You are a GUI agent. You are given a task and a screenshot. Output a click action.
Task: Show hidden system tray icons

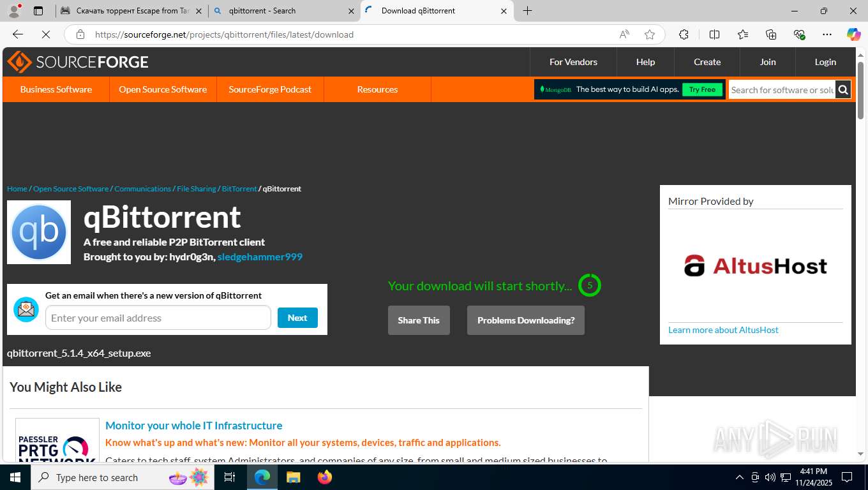click(x=740, y=477)
